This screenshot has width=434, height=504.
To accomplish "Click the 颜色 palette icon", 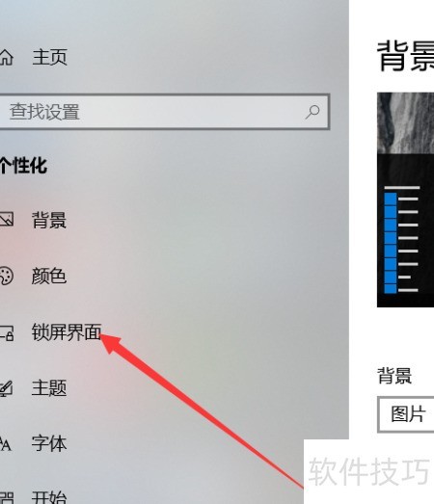I will 6,276.
